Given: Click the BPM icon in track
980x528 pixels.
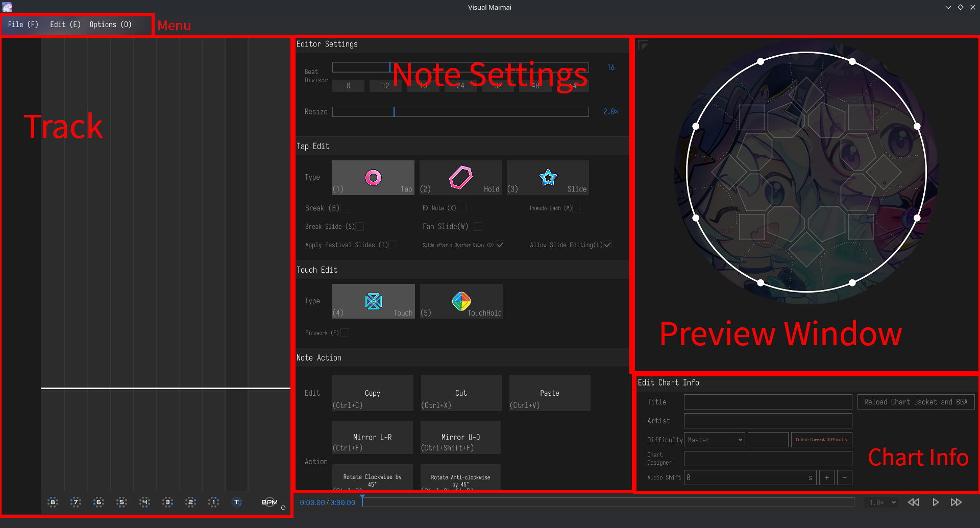Looking at the screenshot, I should pos(269,502).
